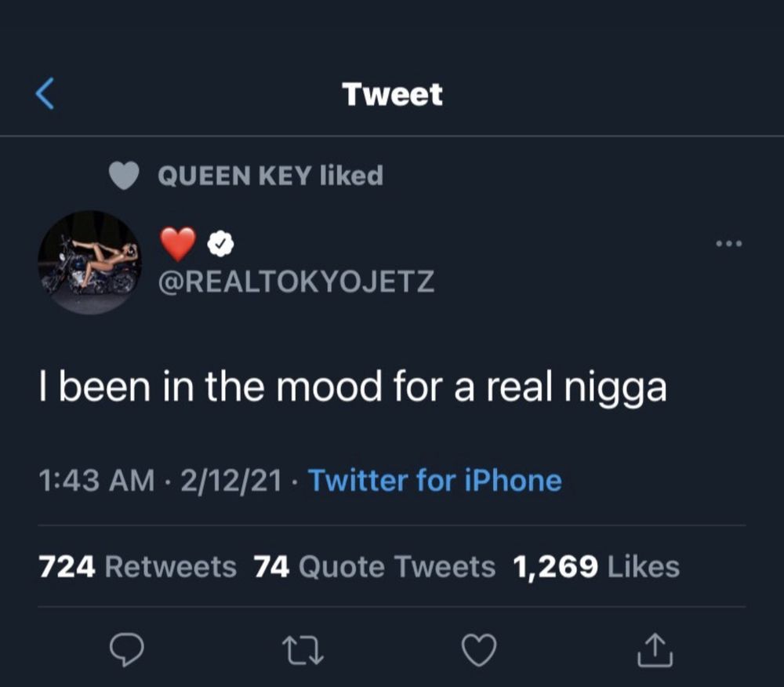Tap the Tweet header title

pyautogui.click(x=393, y=94)
